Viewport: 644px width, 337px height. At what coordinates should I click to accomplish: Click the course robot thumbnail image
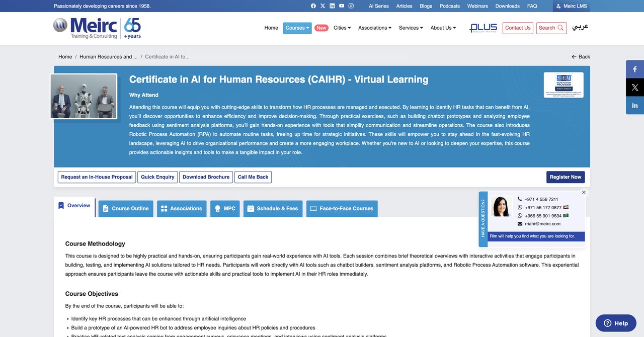pyautogui.click(x=84, y=97)
